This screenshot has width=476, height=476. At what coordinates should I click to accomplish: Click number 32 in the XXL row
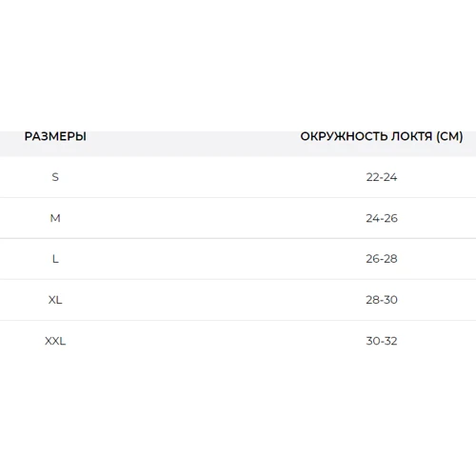coord(390,341)
